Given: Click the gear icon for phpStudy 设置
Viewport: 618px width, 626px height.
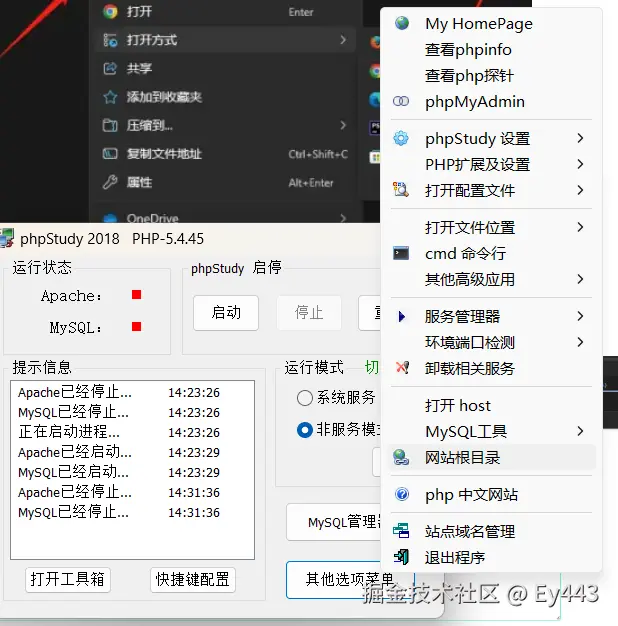Looking at the screenshot, I should pyautogui.click(x=401, y=138).
